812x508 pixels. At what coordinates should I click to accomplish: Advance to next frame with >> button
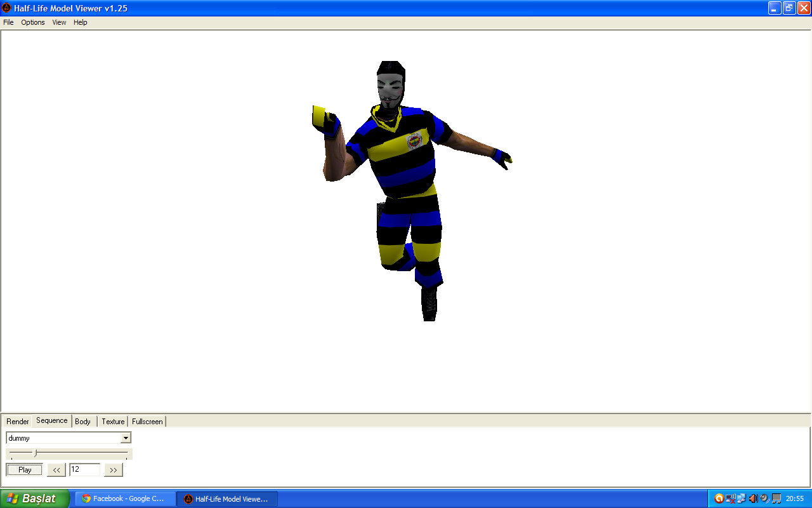(114, 470)
